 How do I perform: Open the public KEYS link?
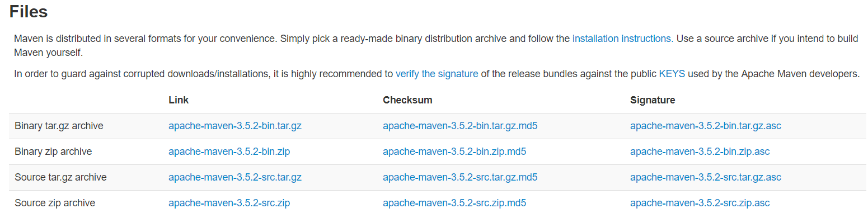point(672,74)
